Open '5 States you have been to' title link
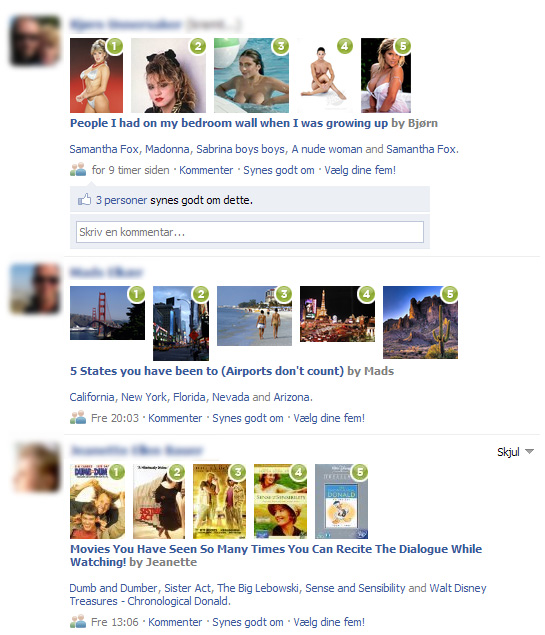 (207, 371)
